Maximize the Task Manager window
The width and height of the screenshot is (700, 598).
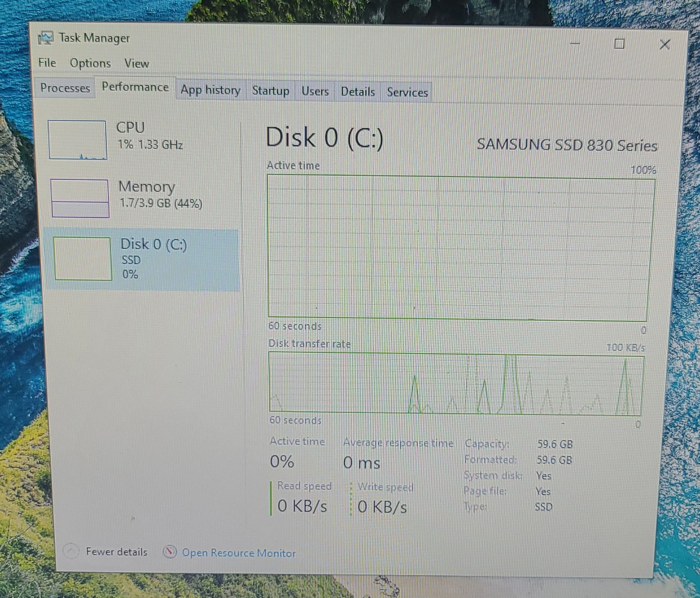click(619, 43)
